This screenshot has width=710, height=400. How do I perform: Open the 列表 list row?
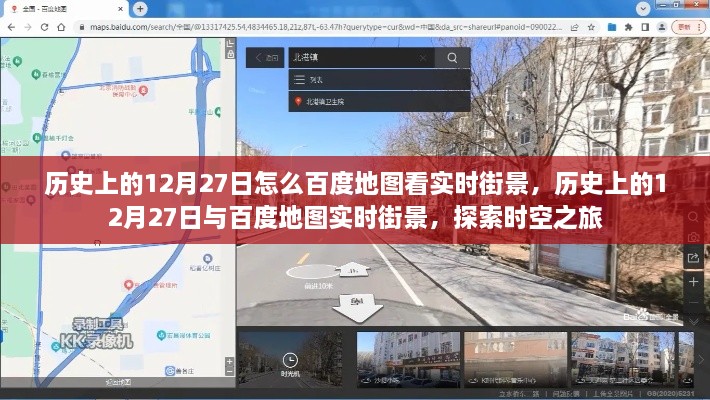coord(379,80)
